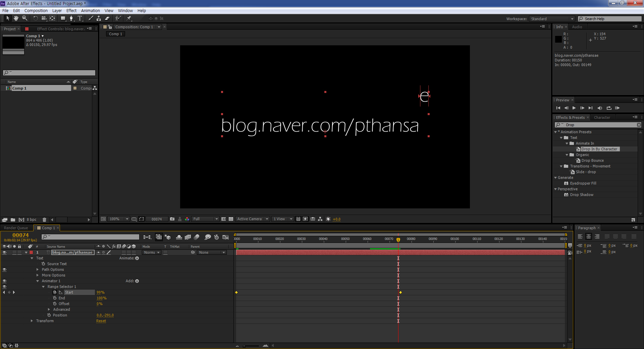Select the Clone Stamp tool

[x=99, y=18]
